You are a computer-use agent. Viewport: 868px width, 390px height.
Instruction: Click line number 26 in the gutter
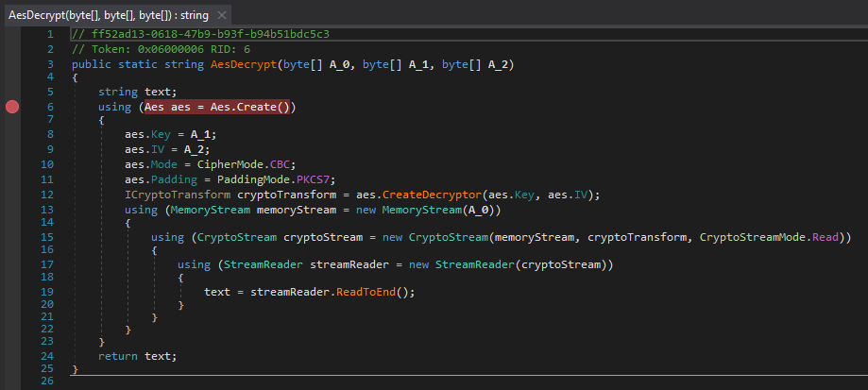[47, 381]
